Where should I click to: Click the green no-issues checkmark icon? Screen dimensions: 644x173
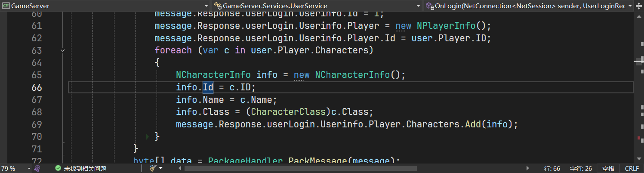pos(58,168)
